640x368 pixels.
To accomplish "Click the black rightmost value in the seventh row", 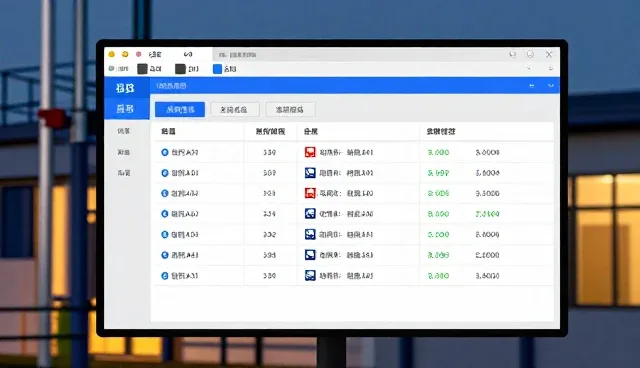I will coord(487,276).
